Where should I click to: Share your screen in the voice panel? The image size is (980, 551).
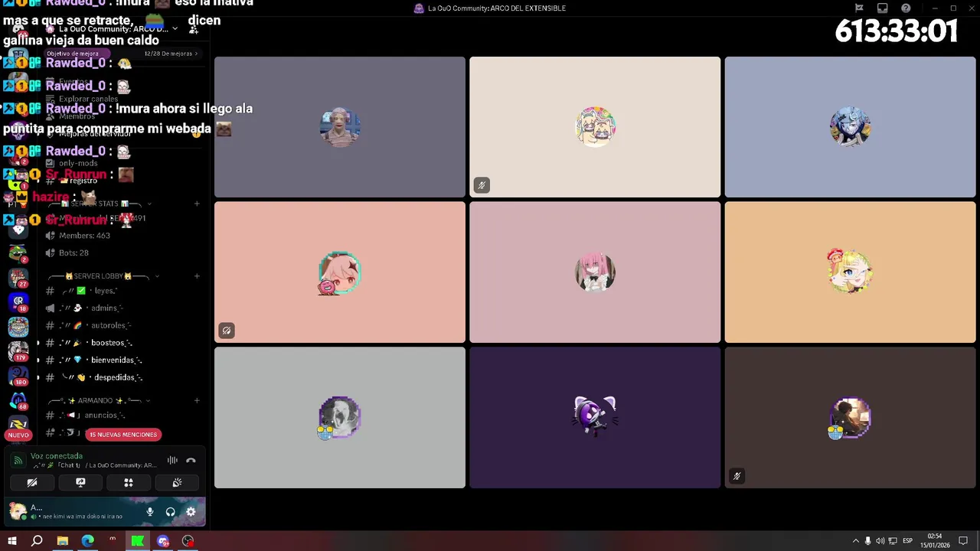[x=80, y=483]
